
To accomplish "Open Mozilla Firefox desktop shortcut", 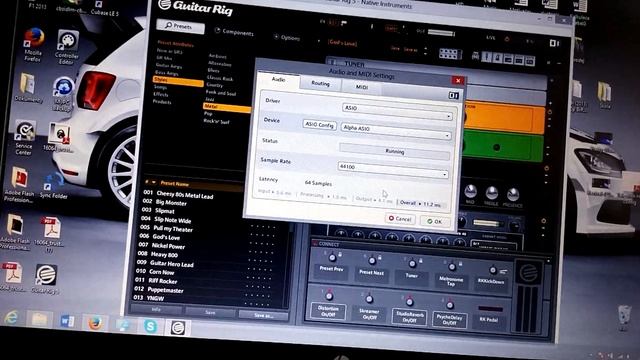I will (x=33, y=44).
